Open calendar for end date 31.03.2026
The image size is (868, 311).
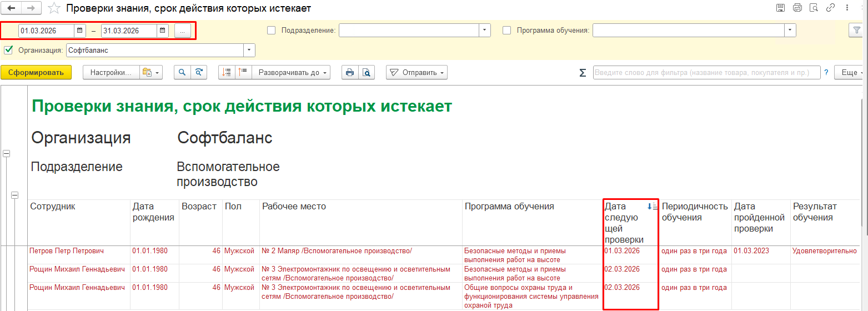click(x=163, y=31)
